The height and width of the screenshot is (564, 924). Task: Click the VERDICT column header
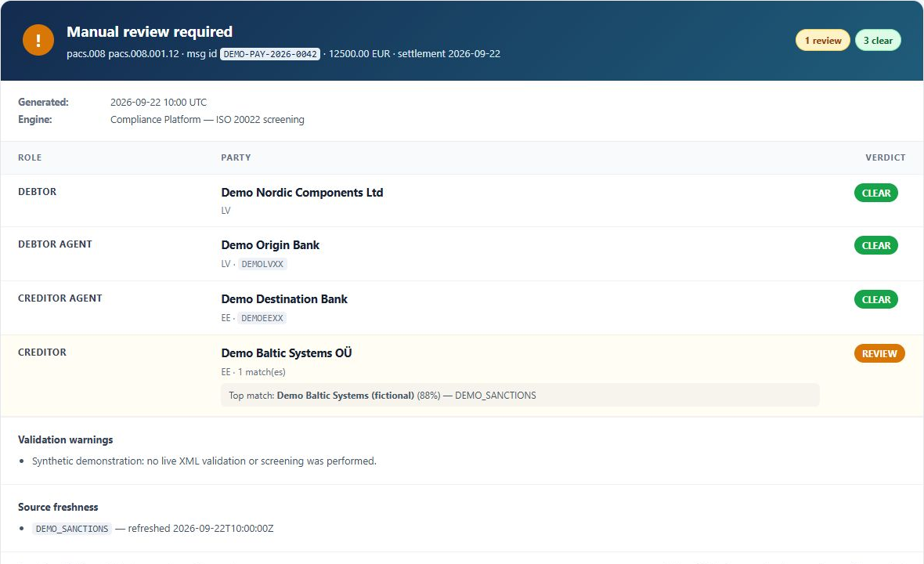tap(885, 157)
